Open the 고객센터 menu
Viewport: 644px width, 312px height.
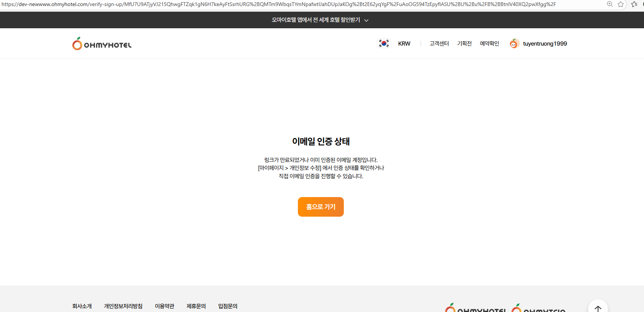coord(439,44)
